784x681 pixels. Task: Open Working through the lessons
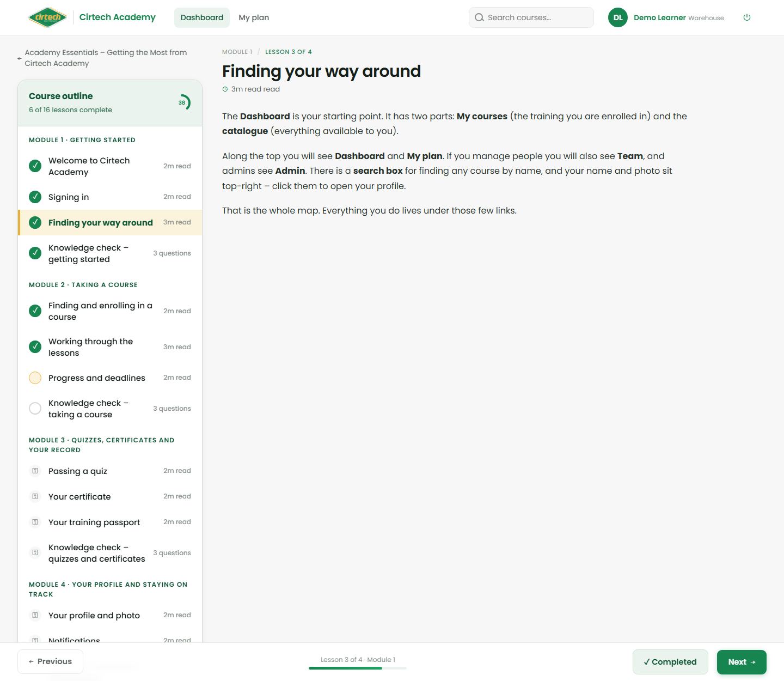[x=110, y=347]
